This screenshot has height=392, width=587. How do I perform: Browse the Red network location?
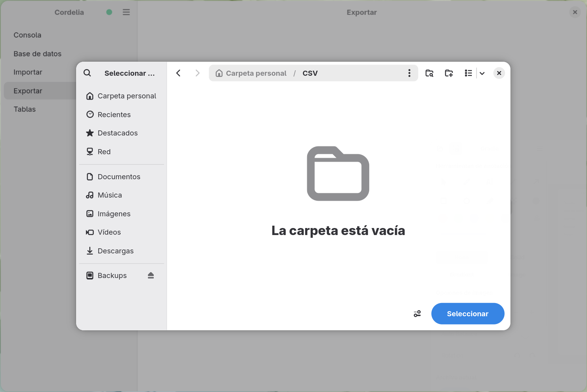pyautogui.click(x=122, y=151)
